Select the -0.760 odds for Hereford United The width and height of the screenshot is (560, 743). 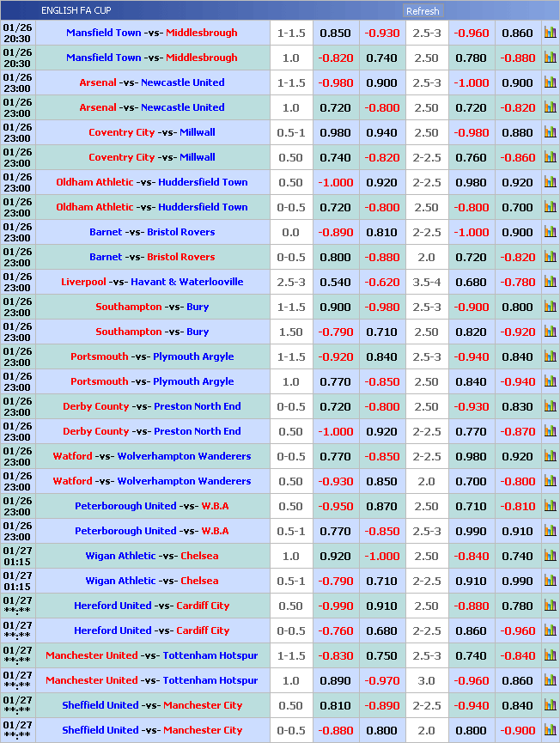[335, 630]
